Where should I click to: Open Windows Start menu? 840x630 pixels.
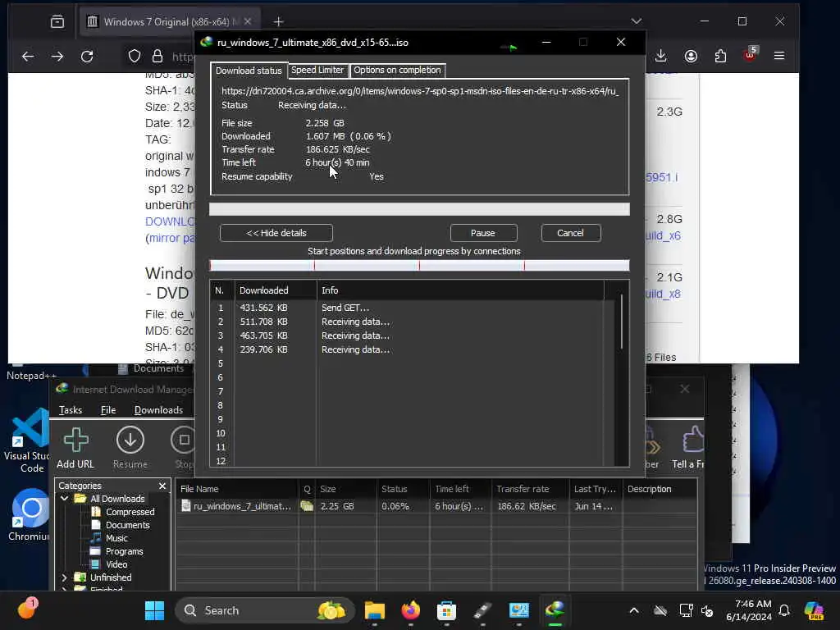(x=154, y=610)
